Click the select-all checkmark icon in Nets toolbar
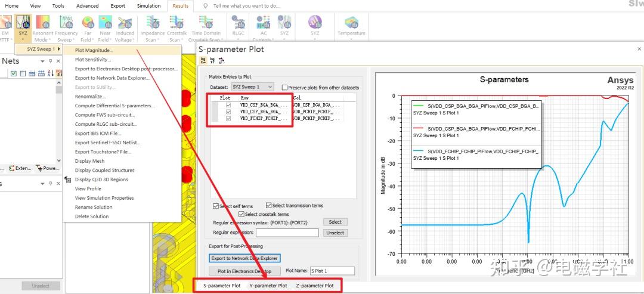The width and height of the screenshot is (644, 294). [14, 73]
